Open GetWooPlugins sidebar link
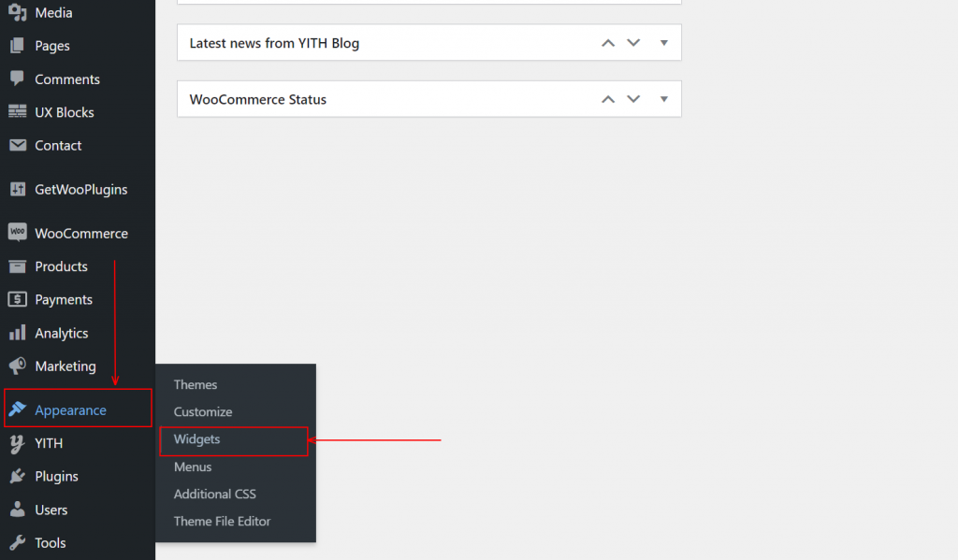This screenshot has height=560, width=958. click(x=81, y=190)
